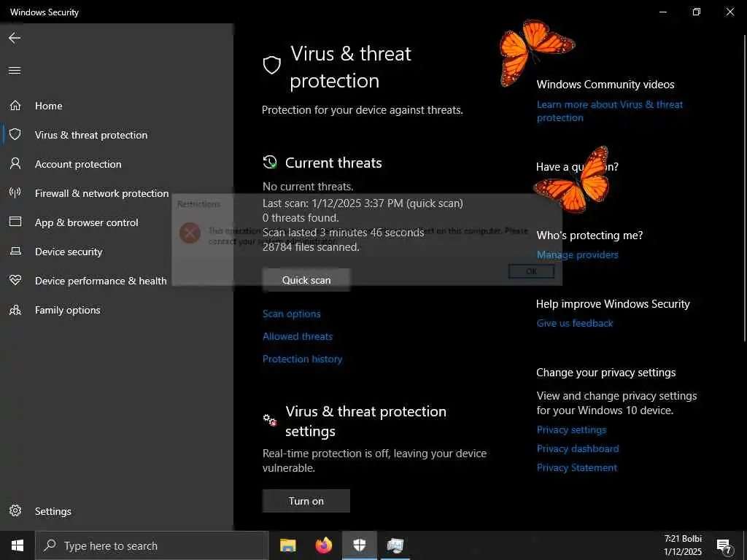This screenshot has height=560, width=747.
Task: Turn on real-time protection
Action: point(306,501)
